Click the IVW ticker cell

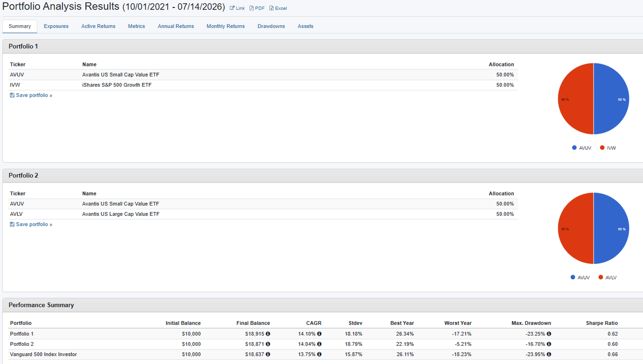coord(15,85)
